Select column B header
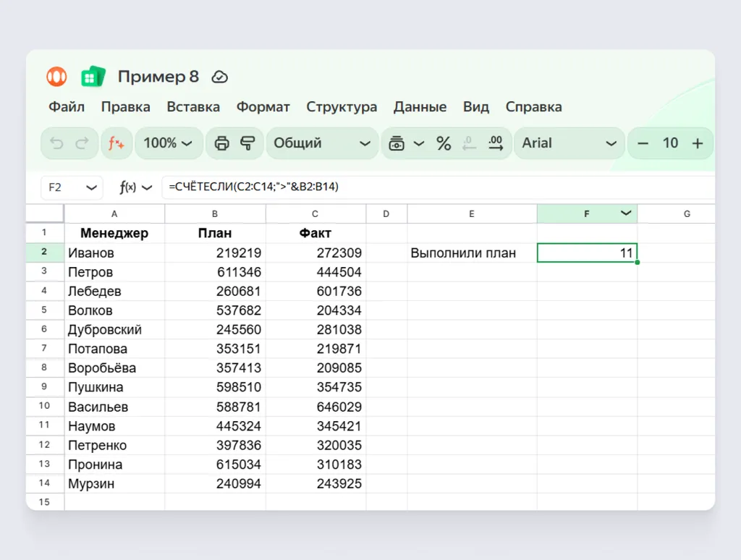This screenshot has height=560, width=741. (x=215, y=213)
